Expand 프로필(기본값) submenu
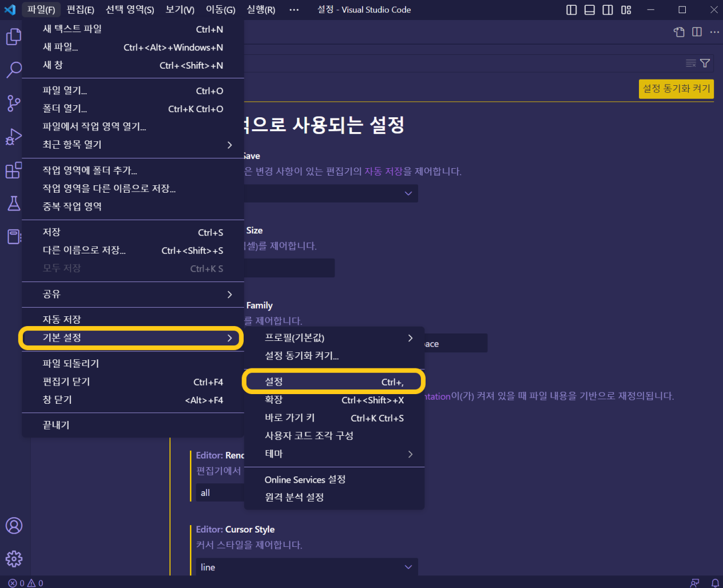The height and width of the screenshot is (588, 723). click(335, 338)
